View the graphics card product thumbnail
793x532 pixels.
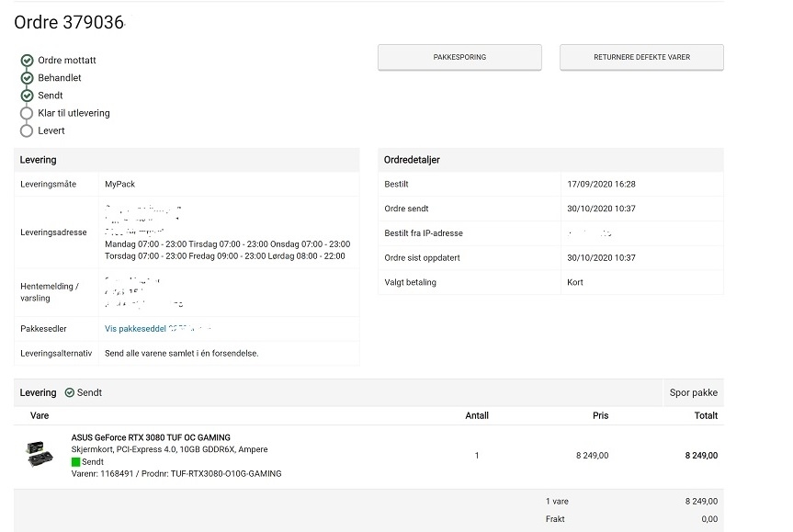coord(40,454)
